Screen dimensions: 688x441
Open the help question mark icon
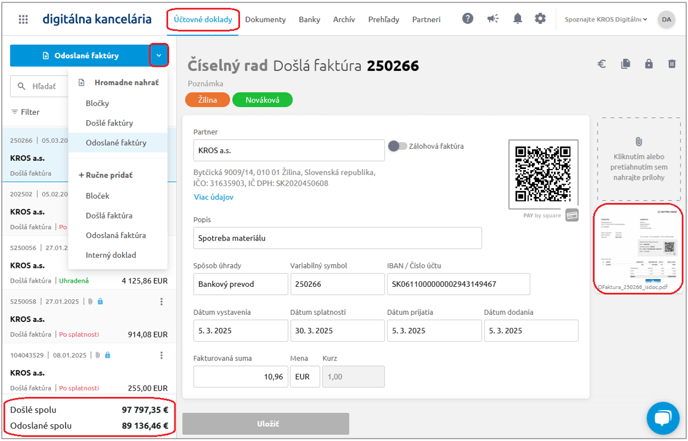468,18
